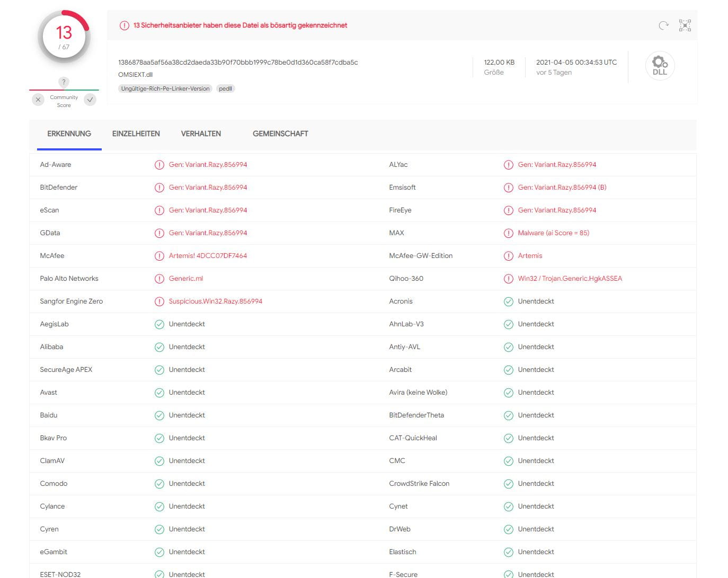The image size is (728, 578).
Task: Click the pedll tag
Action: point(225,88)
